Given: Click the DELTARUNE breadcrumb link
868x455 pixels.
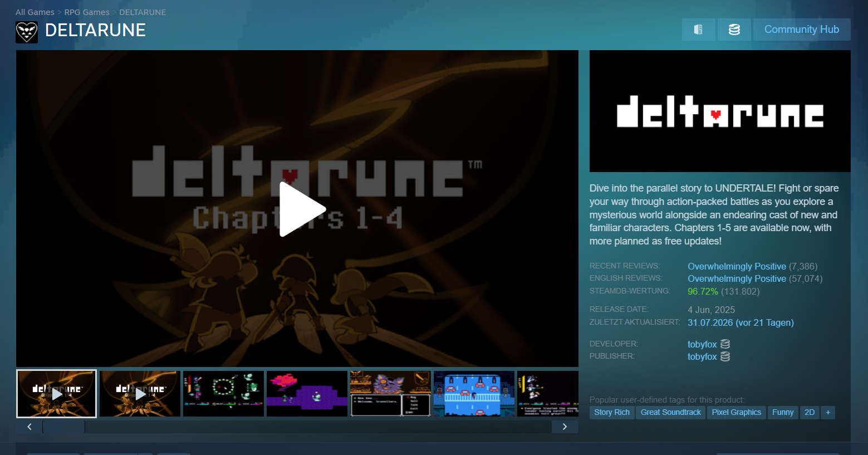Looking at the screenshot, I should tap(143, 12).
